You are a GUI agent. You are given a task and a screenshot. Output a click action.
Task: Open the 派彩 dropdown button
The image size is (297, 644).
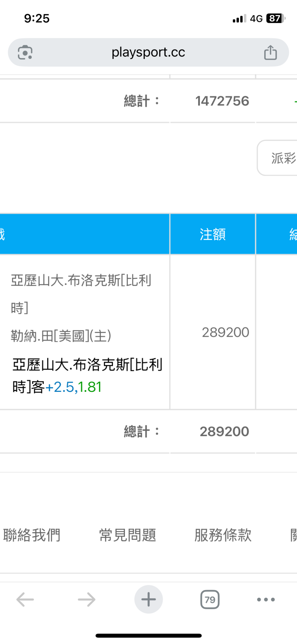[x=278, y=158]
